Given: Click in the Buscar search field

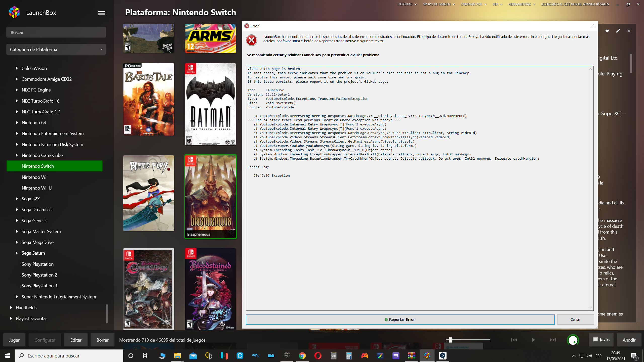Looking at the screenshot, I should [56, 32].
